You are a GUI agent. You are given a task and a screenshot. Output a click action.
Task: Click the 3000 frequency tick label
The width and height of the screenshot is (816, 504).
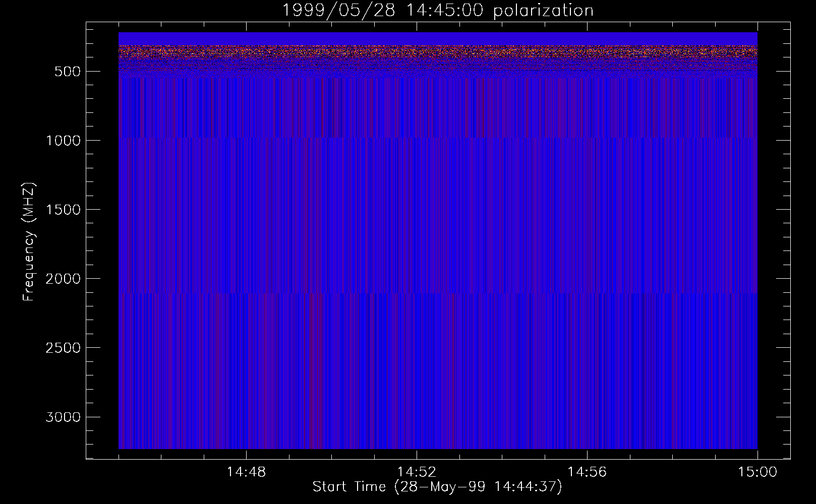click(x=63, y=417)
